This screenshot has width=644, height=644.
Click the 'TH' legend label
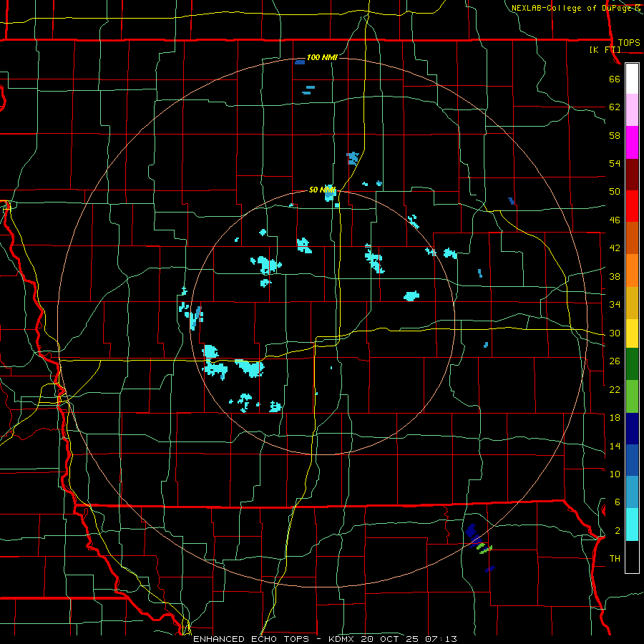click(615, 558)
